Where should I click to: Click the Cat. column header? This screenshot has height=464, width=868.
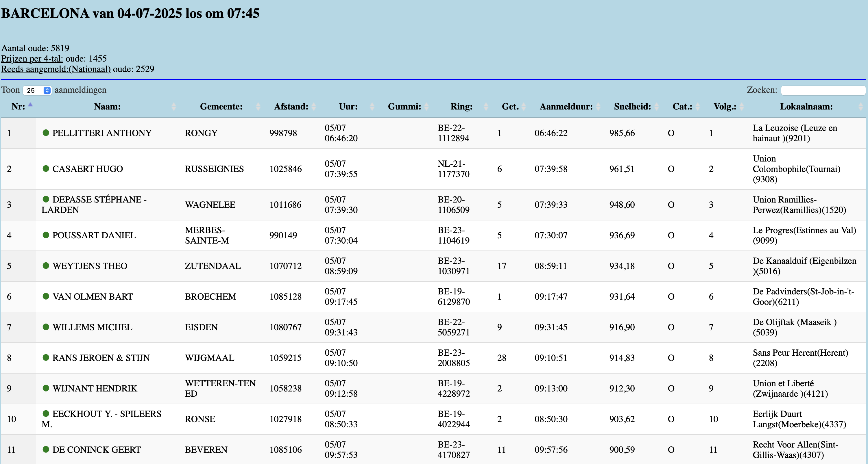682,107
